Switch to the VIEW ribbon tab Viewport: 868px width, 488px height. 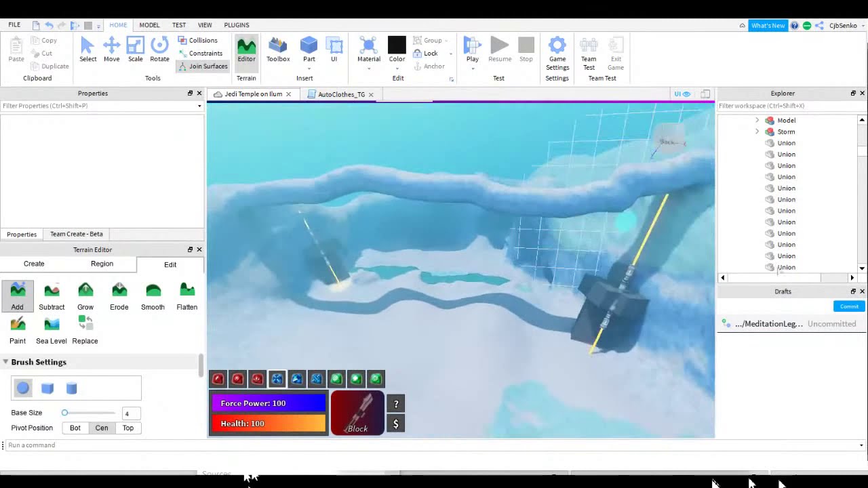[x=205, y=25]
